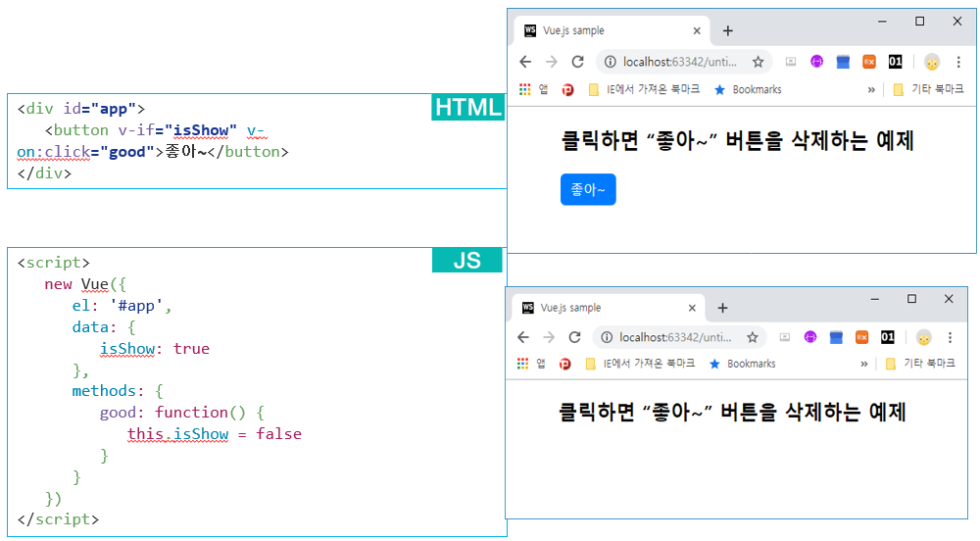
Task: Click address bar URL in bottom browser
Action: [675, 337]
